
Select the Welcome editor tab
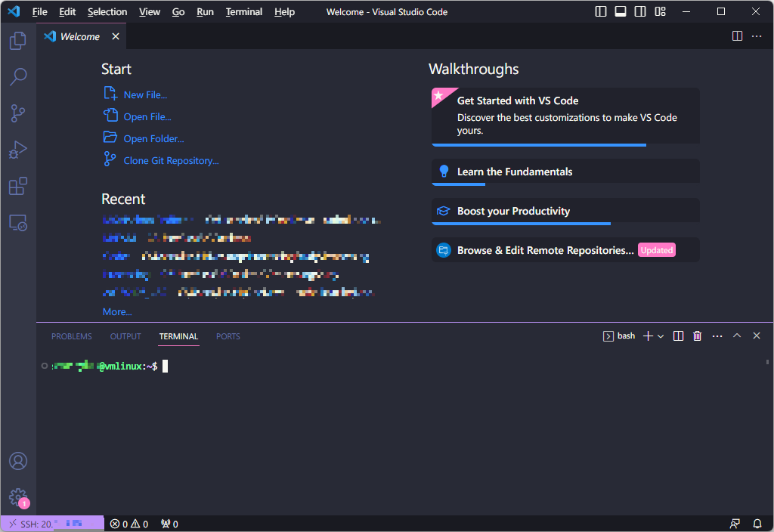[82, 36]
